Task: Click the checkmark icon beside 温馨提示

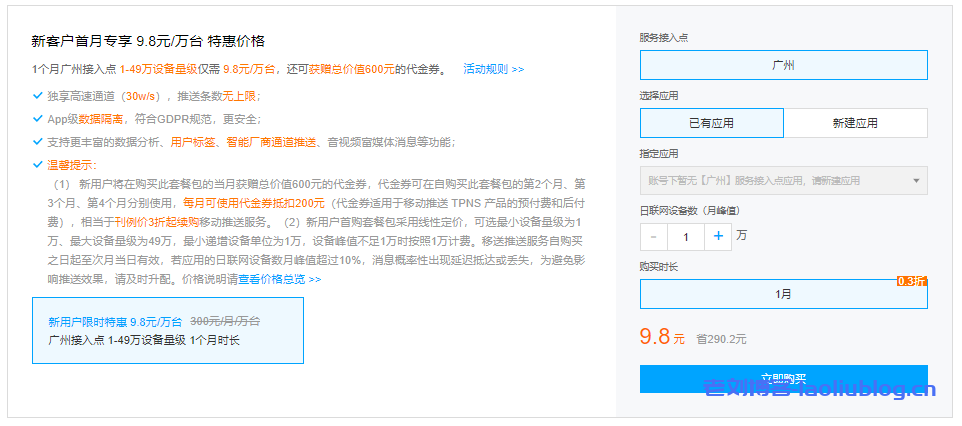Action: 37,165
